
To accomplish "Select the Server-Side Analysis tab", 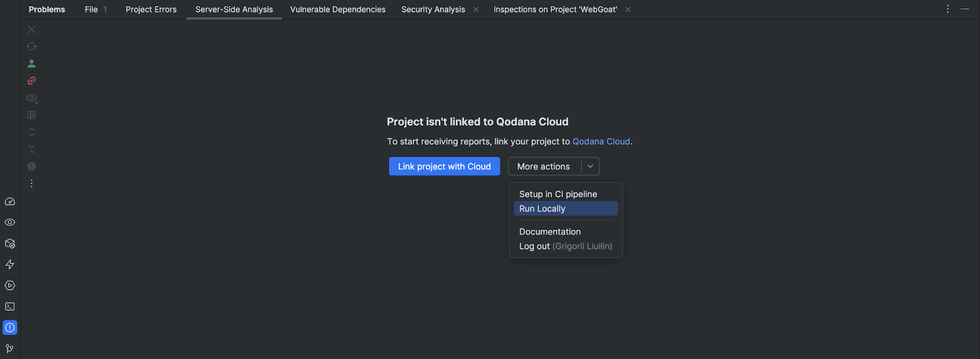I will (x=234, y=9).
